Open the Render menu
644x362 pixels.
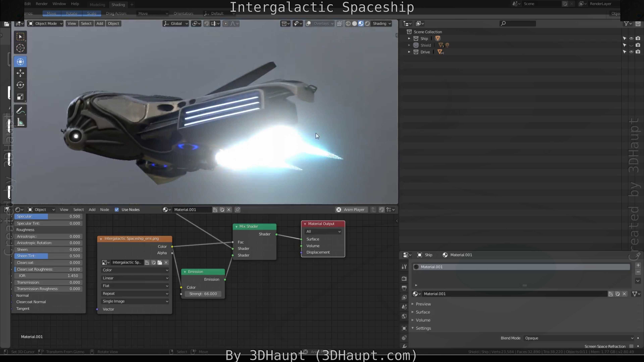[41, 4]
